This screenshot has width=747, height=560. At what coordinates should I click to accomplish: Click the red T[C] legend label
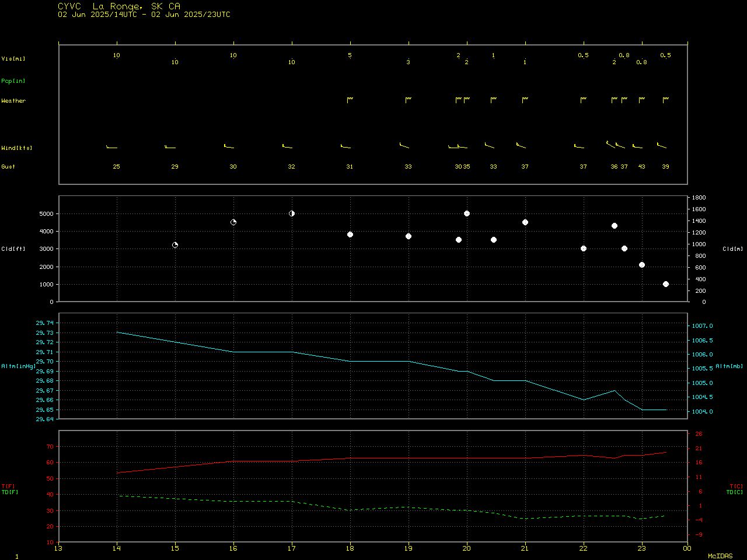736,487
